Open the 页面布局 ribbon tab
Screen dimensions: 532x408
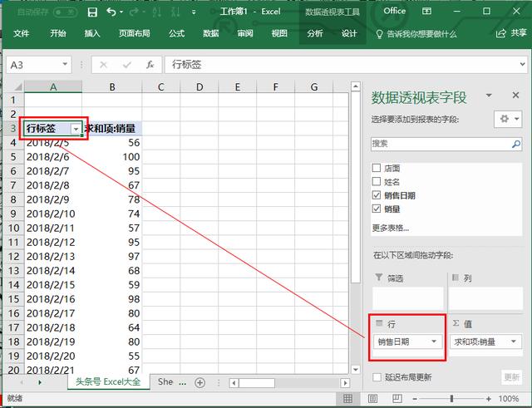135,33
